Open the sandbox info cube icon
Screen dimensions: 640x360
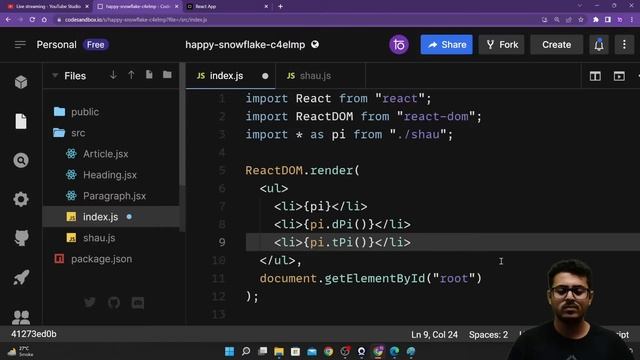coord(21,82)
